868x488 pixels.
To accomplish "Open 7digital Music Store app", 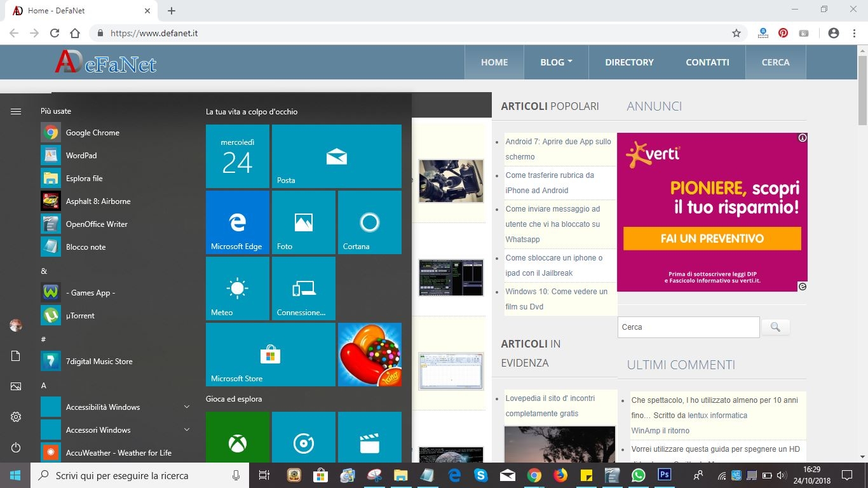I will tap(114, 362).
